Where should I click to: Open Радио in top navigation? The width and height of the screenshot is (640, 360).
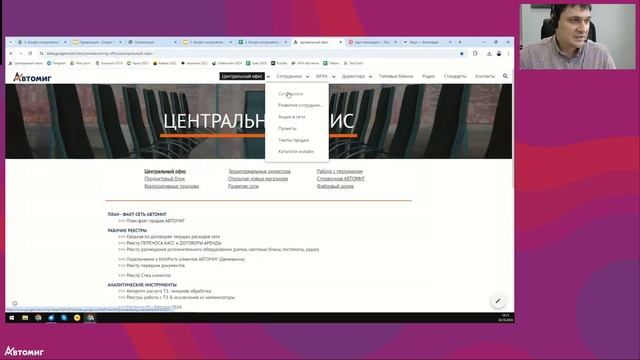coord(429,76)
